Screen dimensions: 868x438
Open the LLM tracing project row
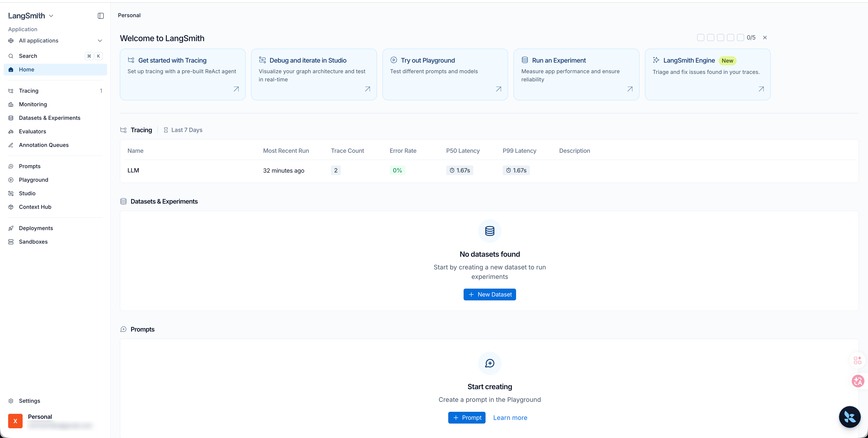pyautogui.click(x=489, y=170)
